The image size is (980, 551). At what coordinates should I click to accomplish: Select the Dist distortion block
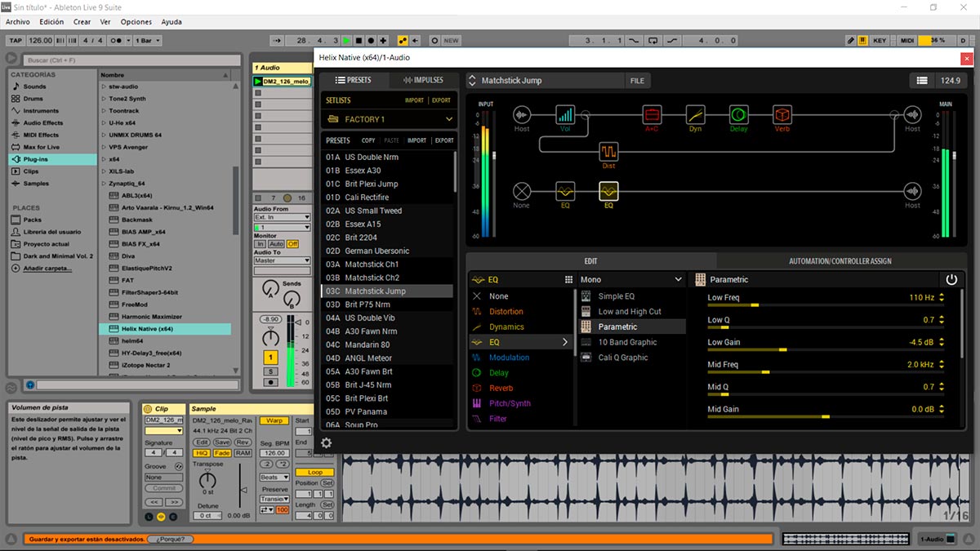tap(608, 152)
